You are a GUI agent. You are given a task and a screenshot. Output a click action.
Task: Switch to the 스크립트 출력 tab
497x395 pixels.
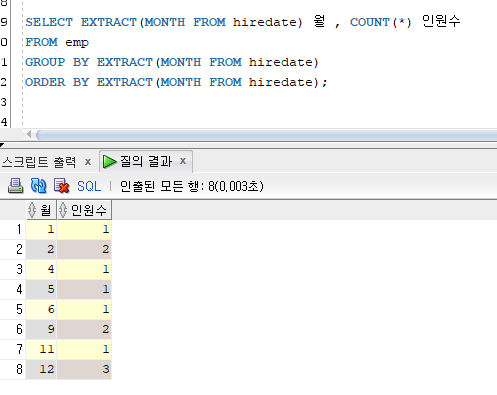point(39,162)
